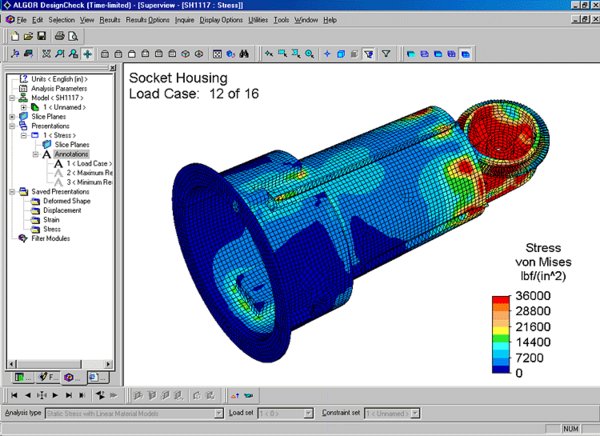Image resolution: width=600 pixels, height=436 pixels.
Task: Jump to first frame playback button
Action: [12, 396]
